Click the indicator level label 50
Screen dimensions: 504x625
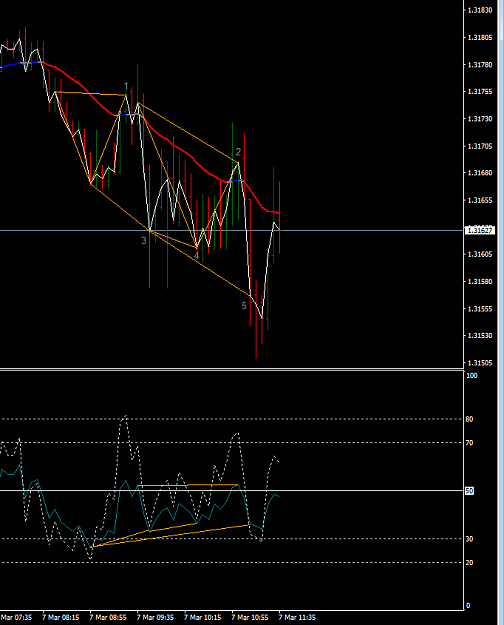tap(469, 491)
